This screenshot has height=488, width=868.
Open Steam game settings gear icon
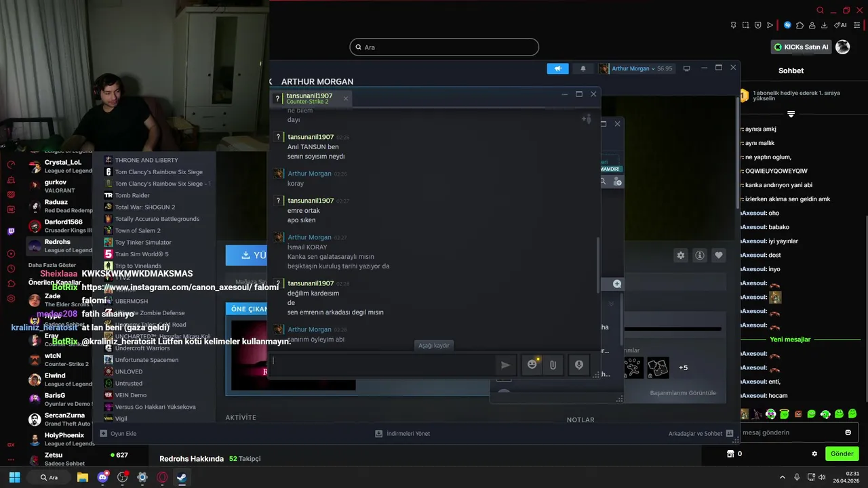(680, 256)
